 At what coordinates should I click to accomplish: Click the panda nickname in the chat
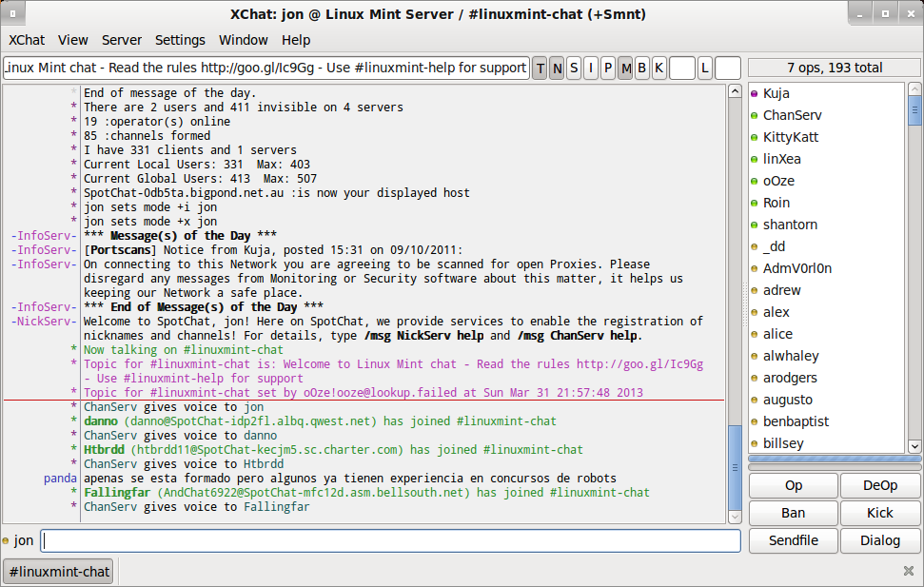click(60, 479)
